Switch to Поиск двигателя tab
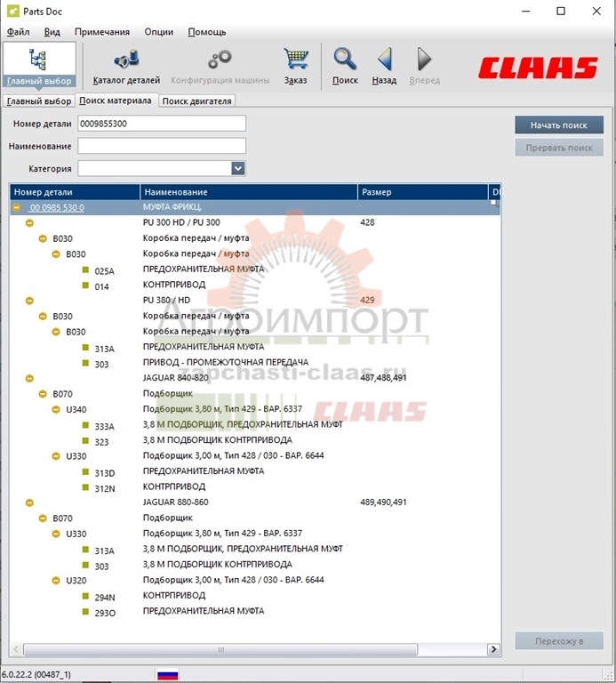 (196, 101)
